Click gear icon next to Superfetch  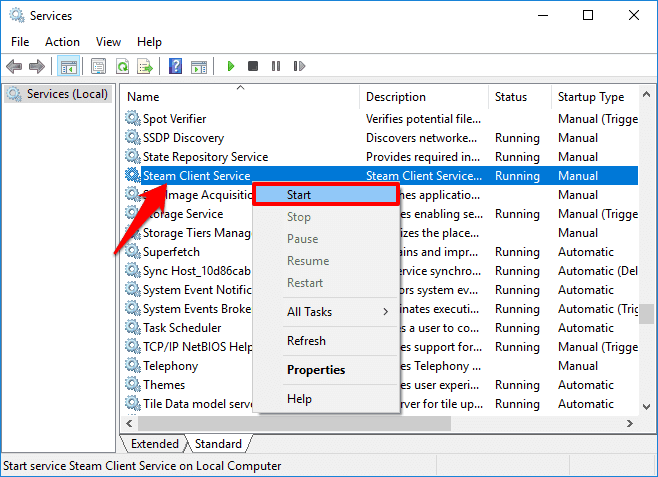click(x=133, y=251)
